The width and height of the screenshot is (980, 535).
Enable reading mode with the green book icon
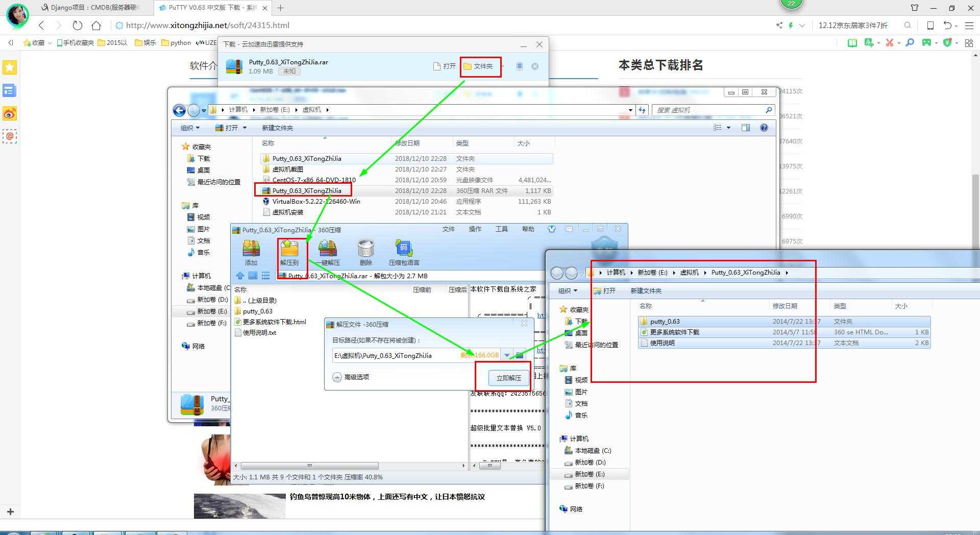pyautogui.click(x=852, y=43)
